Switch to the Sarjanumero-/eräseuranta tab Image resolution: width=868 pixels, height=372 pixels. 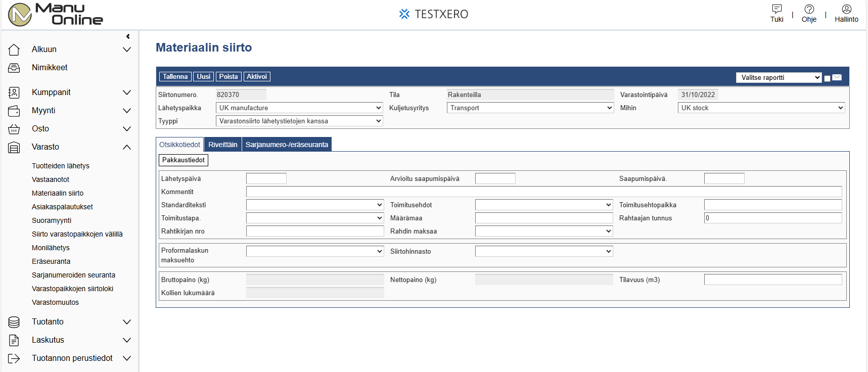tap(287, 145)
